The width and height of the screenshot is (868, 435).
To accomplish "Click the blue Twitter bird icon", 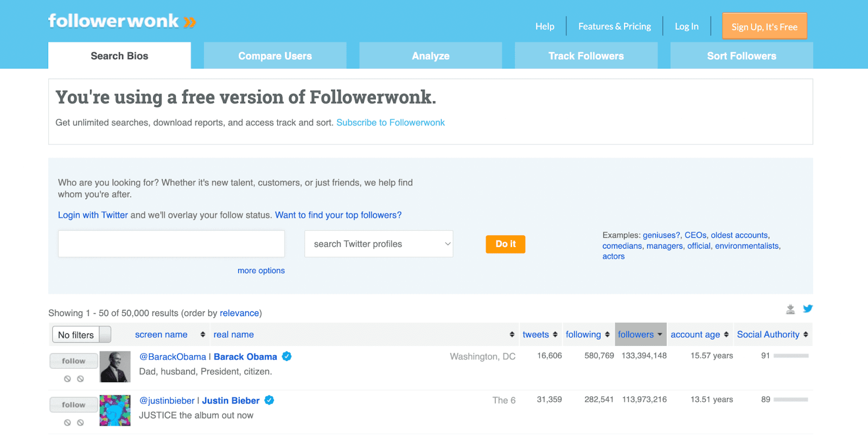I will click(808, 308).
